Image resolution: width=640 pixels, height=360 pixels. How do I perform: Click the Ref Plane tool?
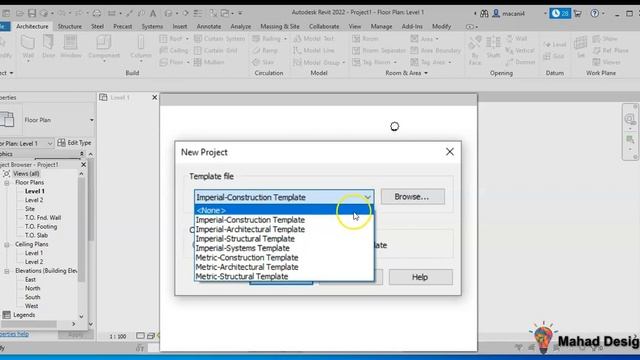coord(610,51)
